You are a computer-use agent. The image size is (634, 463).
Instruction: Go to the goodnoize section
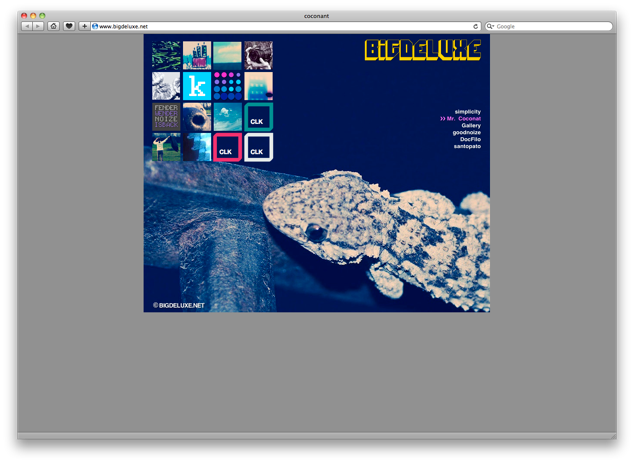(x=466, y=132)
